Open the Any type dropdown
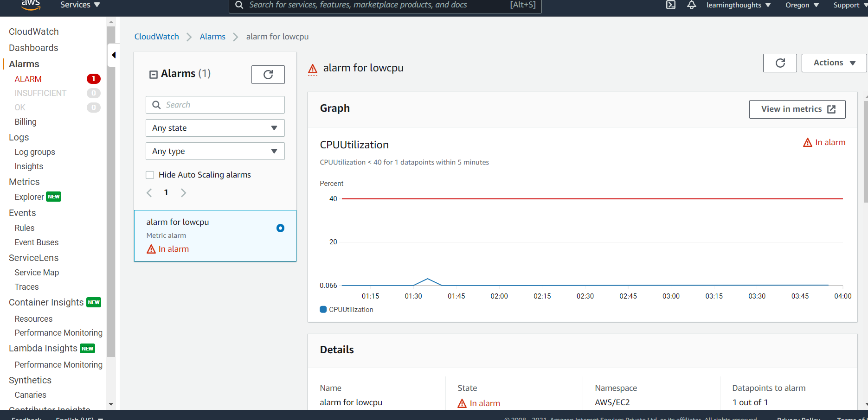Viewport: 868px width, 420px height. click(x=215, y=151)
